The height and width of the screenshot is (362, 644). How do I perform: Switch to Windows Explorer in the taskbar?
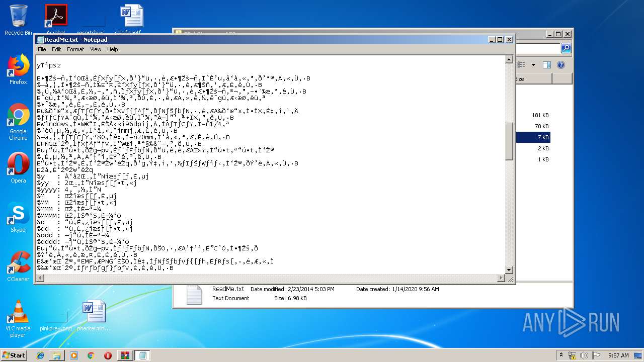tap(57, 355)
